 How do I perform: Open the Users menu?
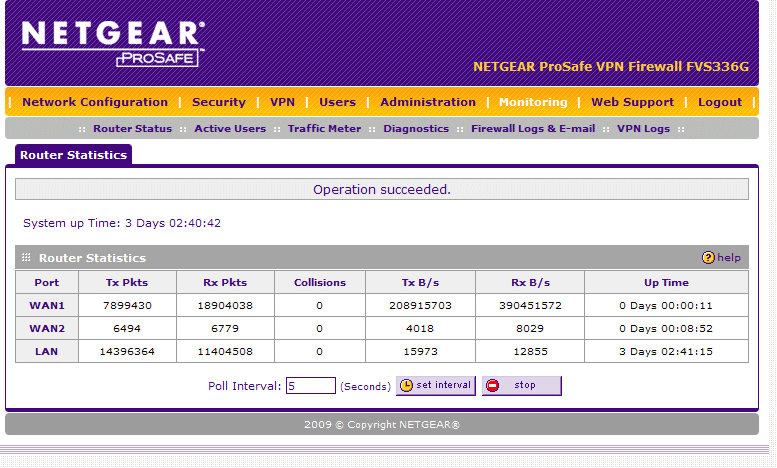tap(337, 102)
